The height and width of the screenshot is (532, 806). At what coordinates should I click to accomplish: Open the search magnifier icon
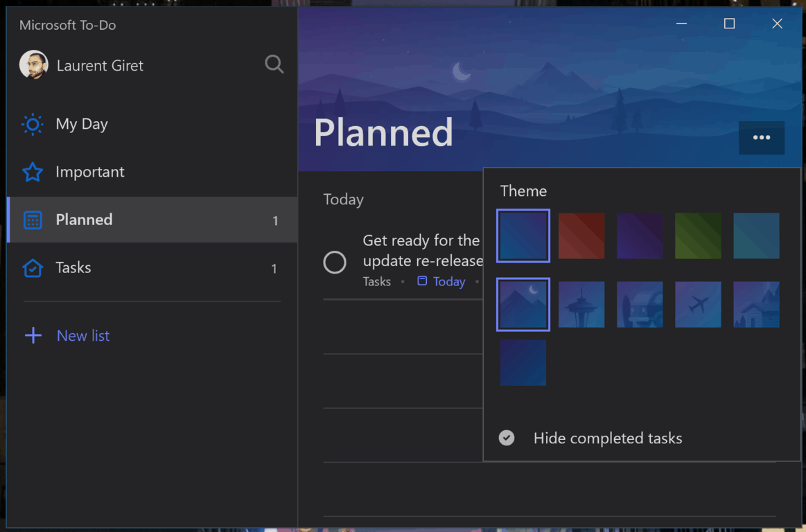pos(274,64)
